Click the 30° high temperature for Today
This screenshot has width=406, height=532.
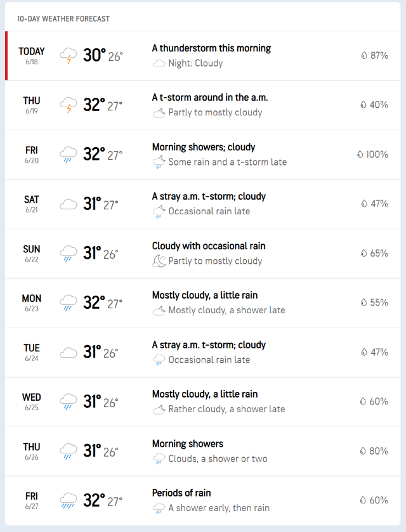coord(94,56)
